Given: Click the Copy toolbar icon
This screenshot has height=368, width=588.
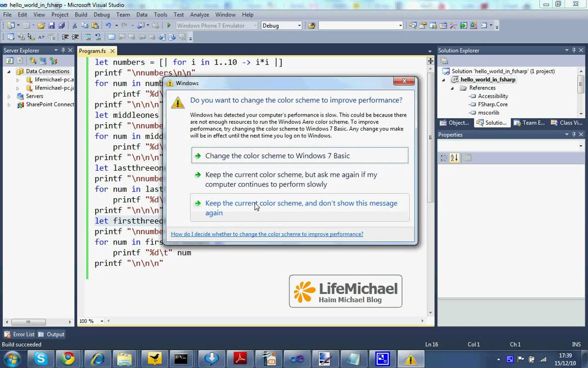Looking at the screenshot, I should pos(85,26).
